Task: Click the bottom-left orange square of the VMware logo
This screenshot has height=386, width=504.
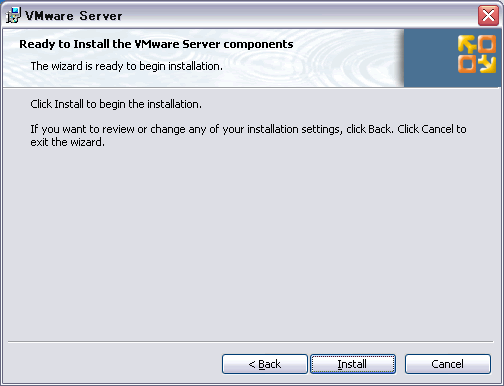Action: pos(467,64)
